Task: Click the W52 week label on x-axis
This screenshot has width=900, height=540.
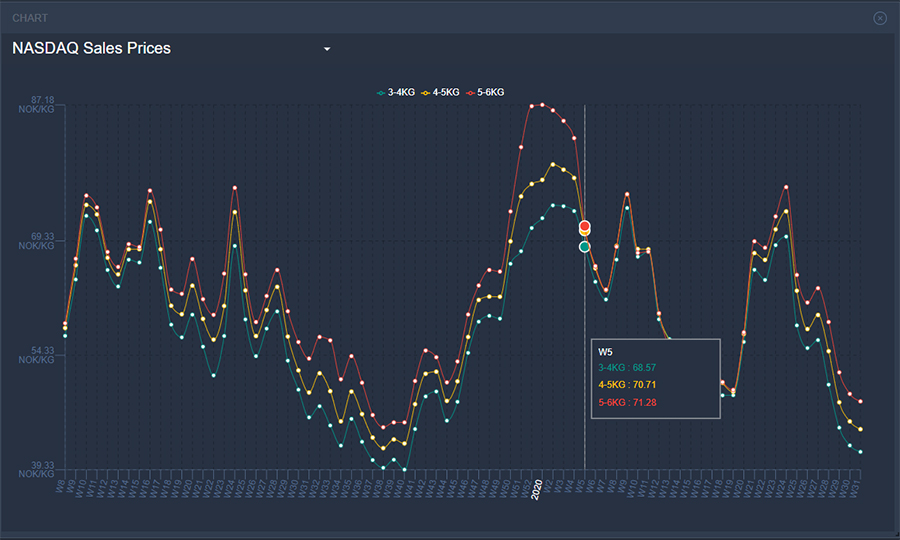Action: [525, 488]
